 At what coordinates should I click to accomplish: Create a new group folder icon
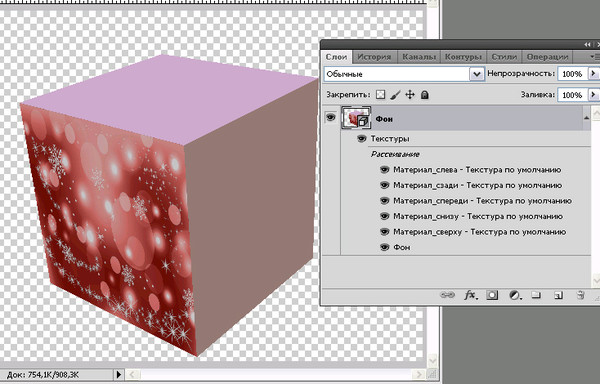pyautogui.click(x=536, y=295)
